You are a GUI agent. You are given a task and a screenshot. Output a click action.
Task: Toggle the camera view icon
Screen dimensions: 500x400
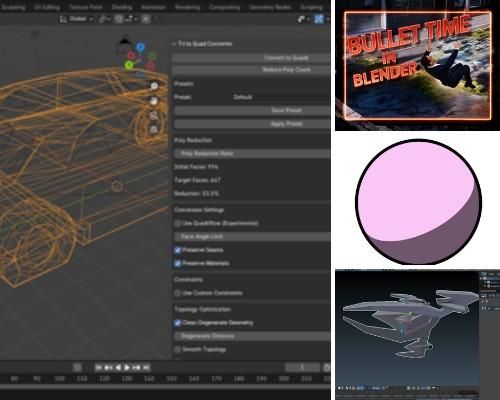click(154, 115)
